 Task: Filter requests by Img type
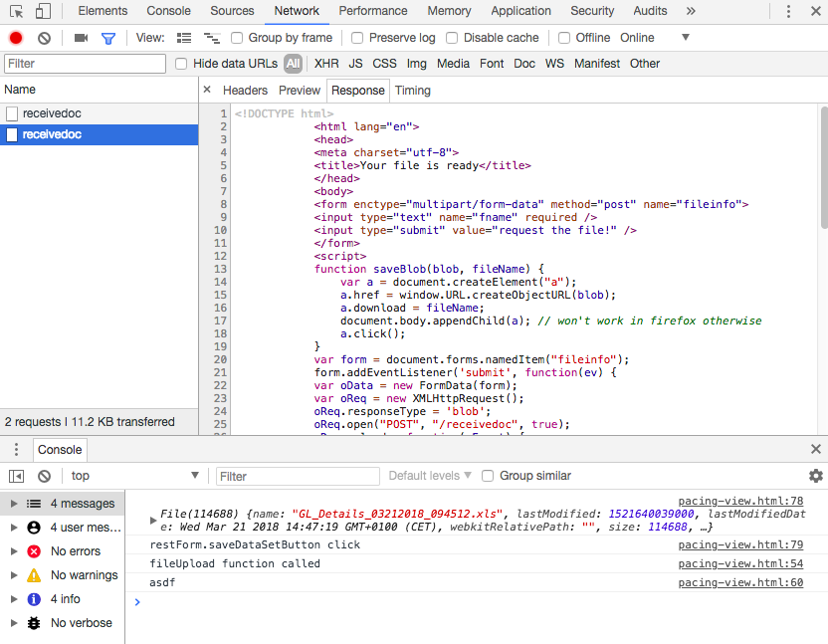(417, 64)
